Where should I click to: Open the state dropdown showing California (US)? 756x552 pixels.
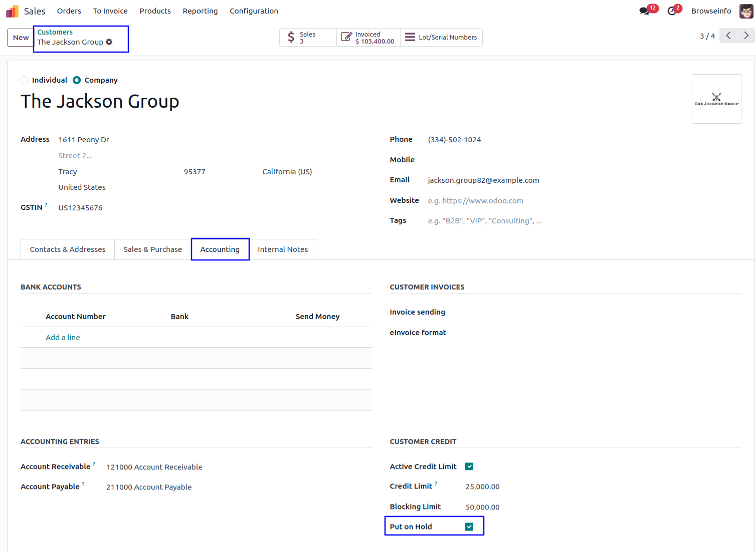pos(287,172)
